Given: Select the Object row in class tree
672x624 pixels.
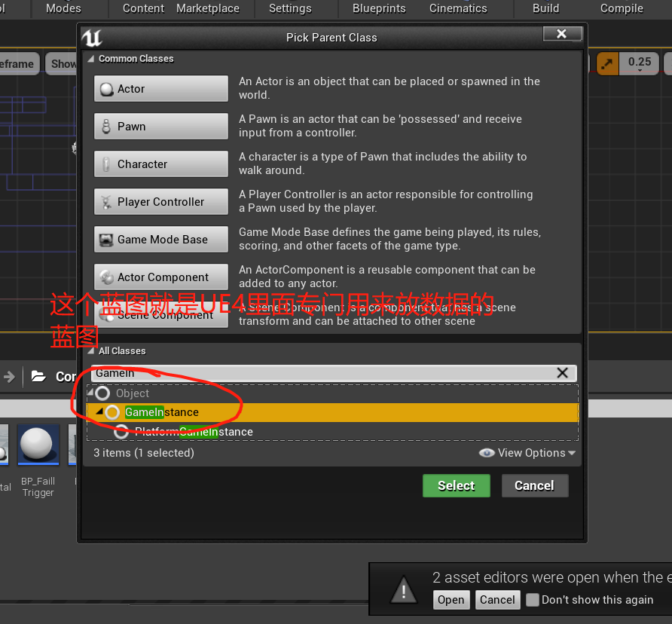Looking at the screenshot, I should tap(332, 393).
